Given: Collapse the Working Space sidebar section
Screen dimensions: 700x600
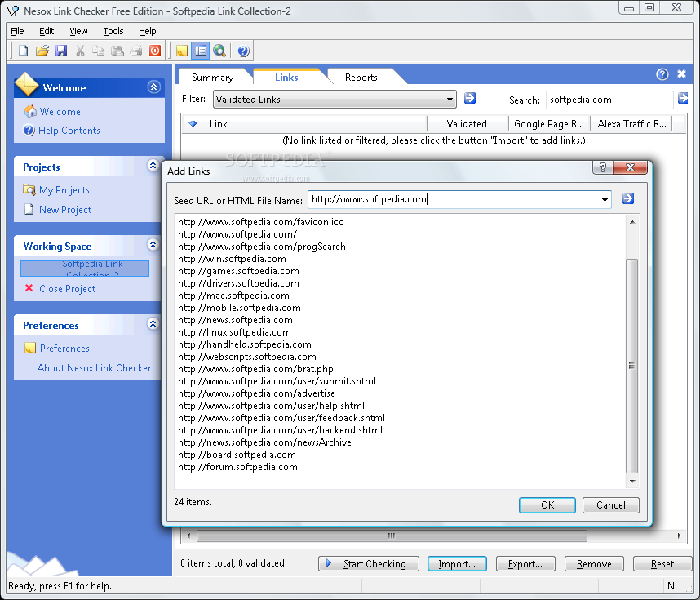Looking at the screenshot, I should pyautogui.click(x=153, y=244).
